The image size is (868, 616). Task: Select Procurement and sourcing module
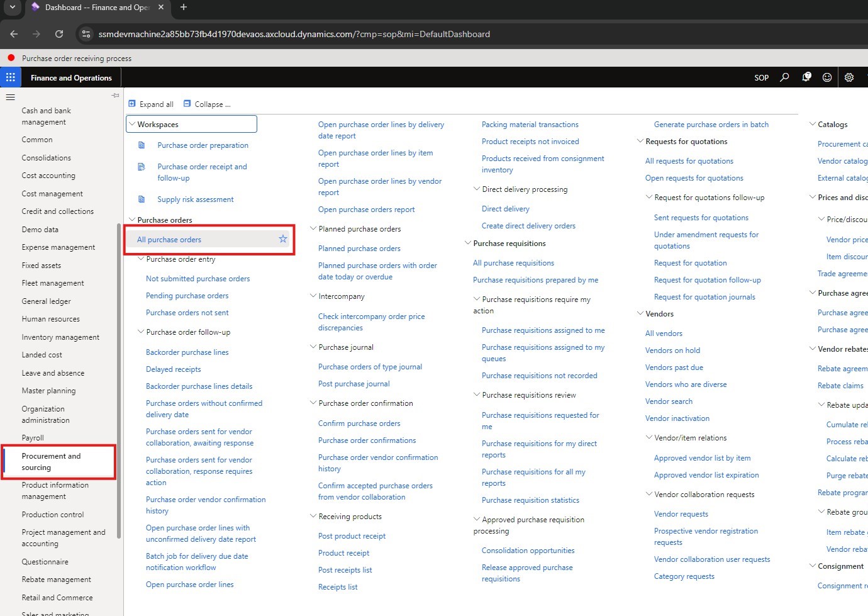pyautogui.click(x=51, y=462)
